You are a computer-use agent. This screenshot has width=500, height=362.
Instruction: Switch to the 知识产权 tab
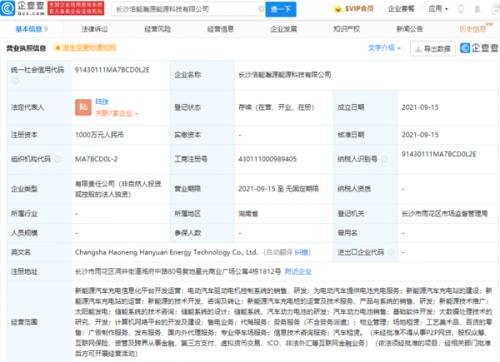[347, 29]
